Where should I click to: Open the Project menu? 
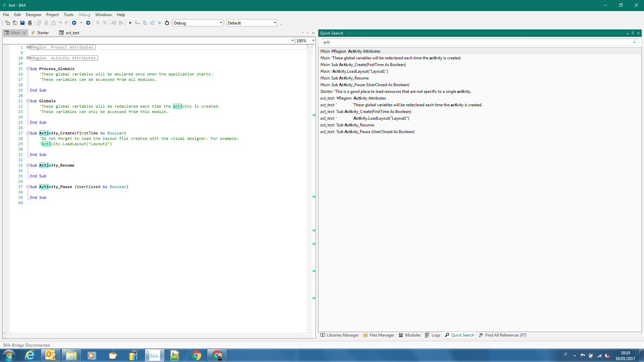[x=52, y=15]
